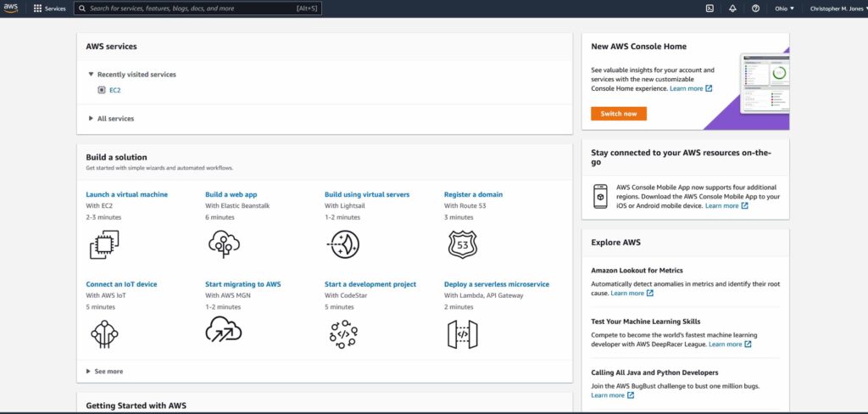Open the Ohio region dropdown
Image resolution: width=868 pixels, height=414 pixels.
[784, 8]
